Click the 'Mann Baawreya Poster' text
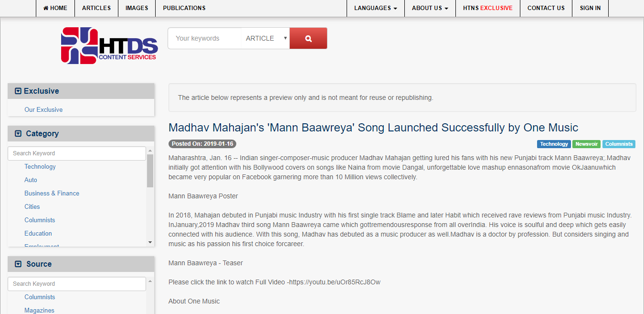Screen dimensions: 644x314 [x=203, y=196]
